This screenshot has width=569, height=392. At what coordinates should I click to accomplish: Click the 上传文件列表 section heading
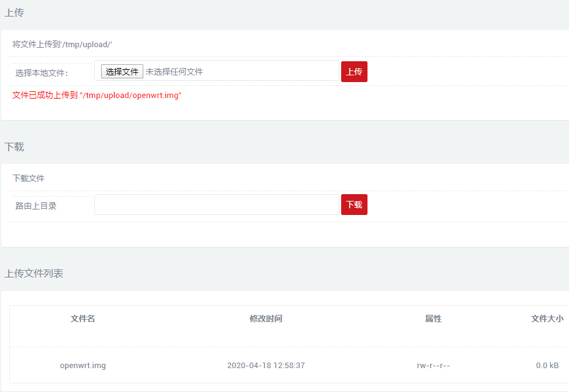pos(34,274)
